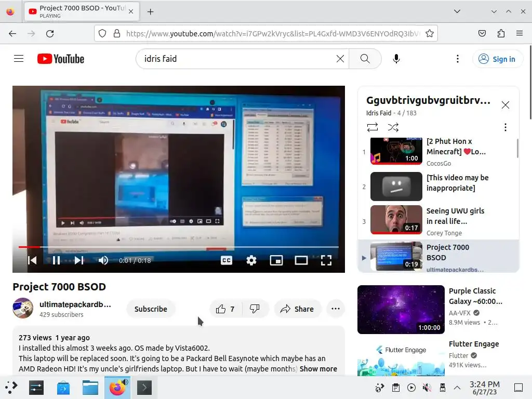Open Flutter Engage recommended video
This screenshot has width=532, height=399.
pos(401,357)
